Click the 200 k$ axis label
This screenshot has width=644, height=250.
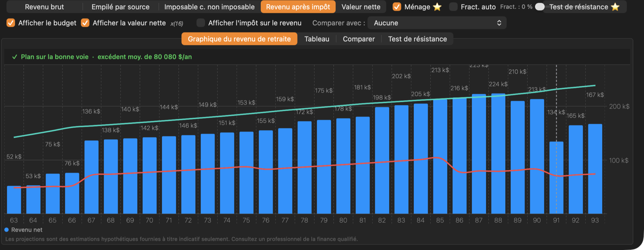pyautogui.click(x=619, y=107)
